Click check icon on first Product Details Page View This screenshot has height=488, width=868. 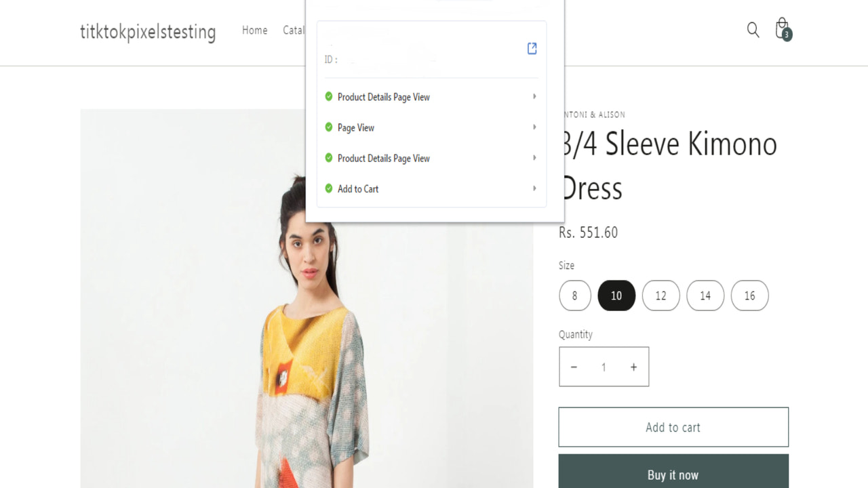pyautogui.click(x=330, y=97)
